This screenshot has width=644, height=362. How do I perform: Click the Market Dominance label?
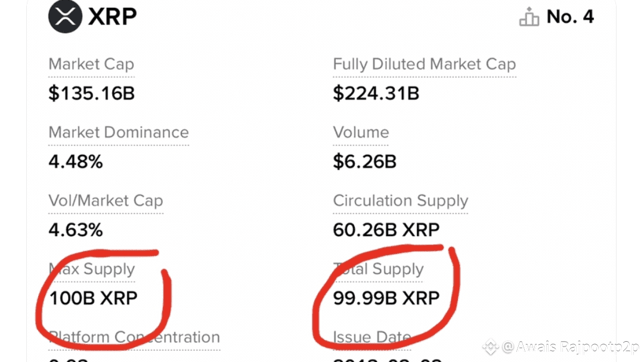click(x=118, y=132)
